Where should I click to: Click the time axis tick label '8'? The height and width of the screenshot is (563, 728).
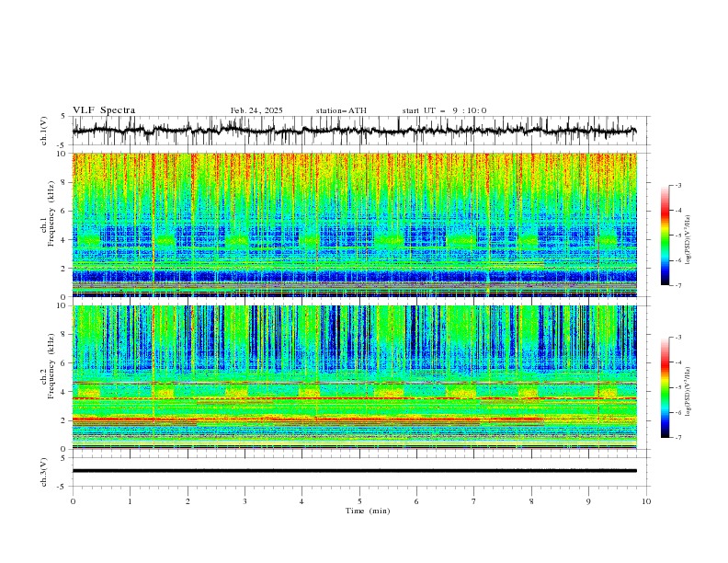(531, 501)
